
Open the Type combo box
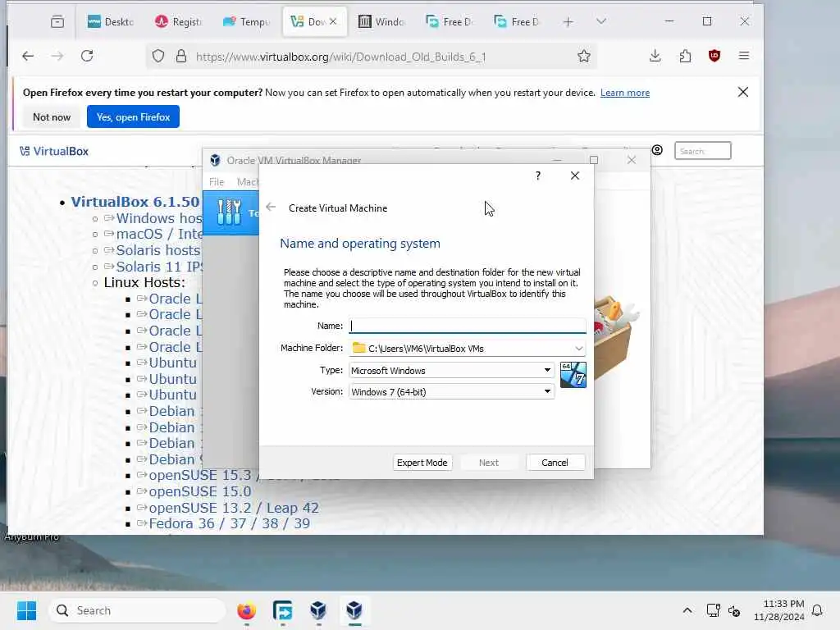pyautogui.click(x=452, y=370)
